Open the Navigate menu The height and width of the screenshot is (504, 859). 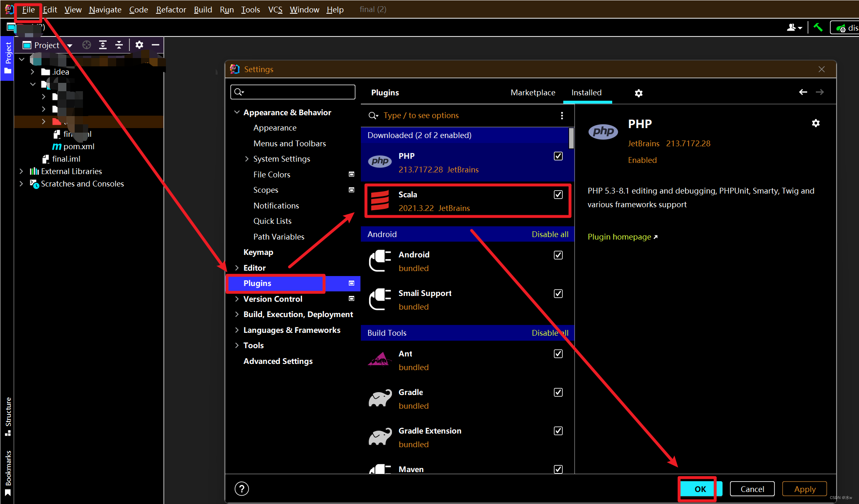(105, 10)
